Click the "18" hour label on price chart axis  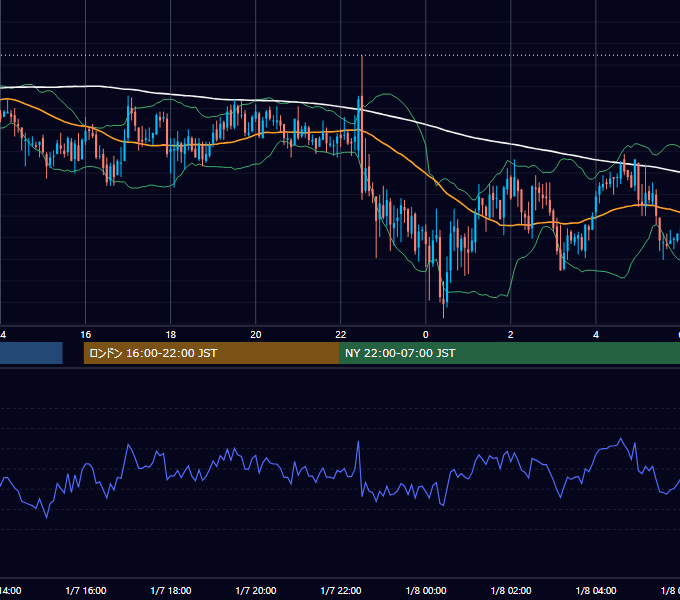[x=171, y=335]
